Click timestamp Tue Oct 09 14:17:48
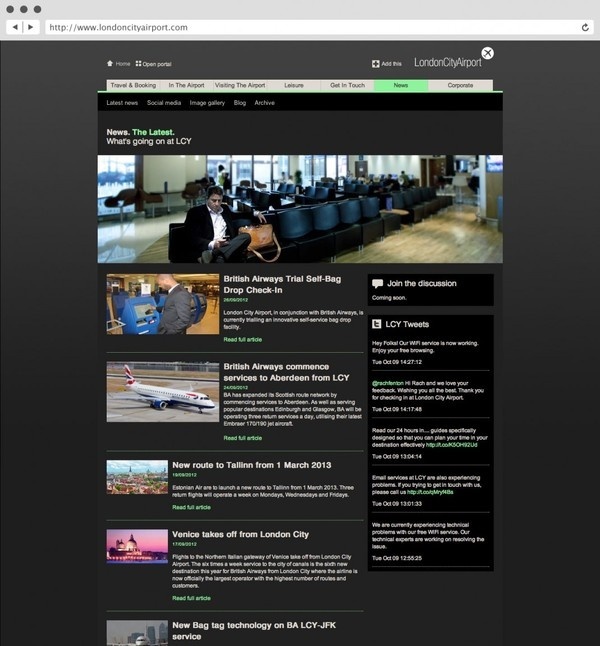Viewport: 600px width, 646px height. coord(397,410)
